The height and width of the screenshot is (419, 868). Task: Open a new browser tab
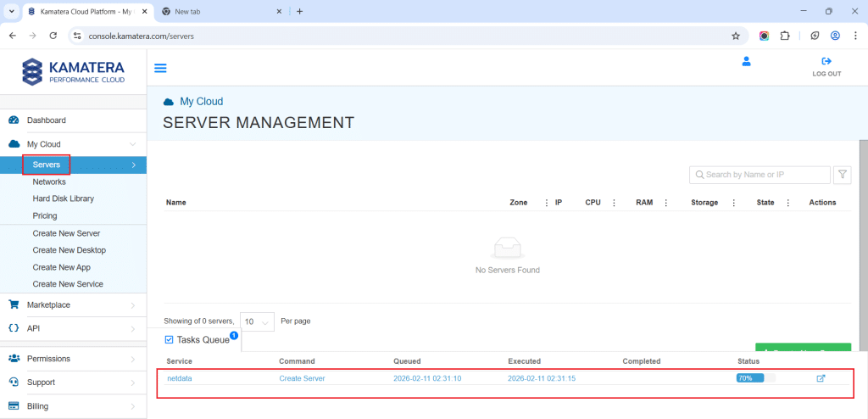pyautogui.click(x=299, y=11)
